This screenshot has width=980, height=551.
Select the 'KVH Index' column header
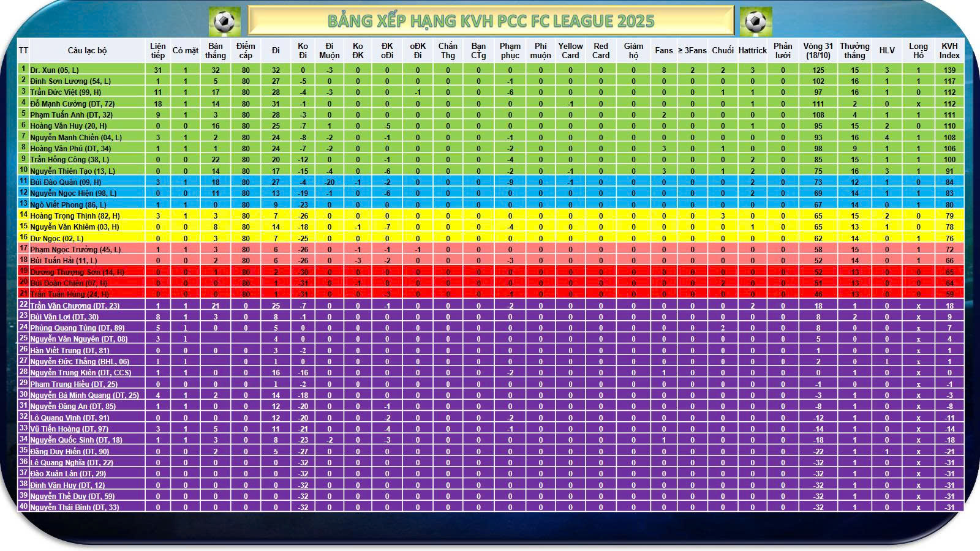click(949, 51)
